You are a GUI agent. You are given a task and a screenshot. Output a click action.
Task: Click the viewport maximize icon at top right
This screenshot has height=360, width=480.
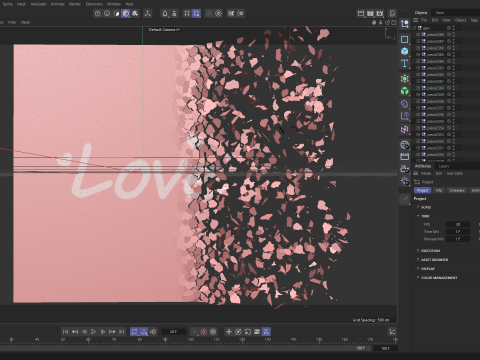coord(394,22)
